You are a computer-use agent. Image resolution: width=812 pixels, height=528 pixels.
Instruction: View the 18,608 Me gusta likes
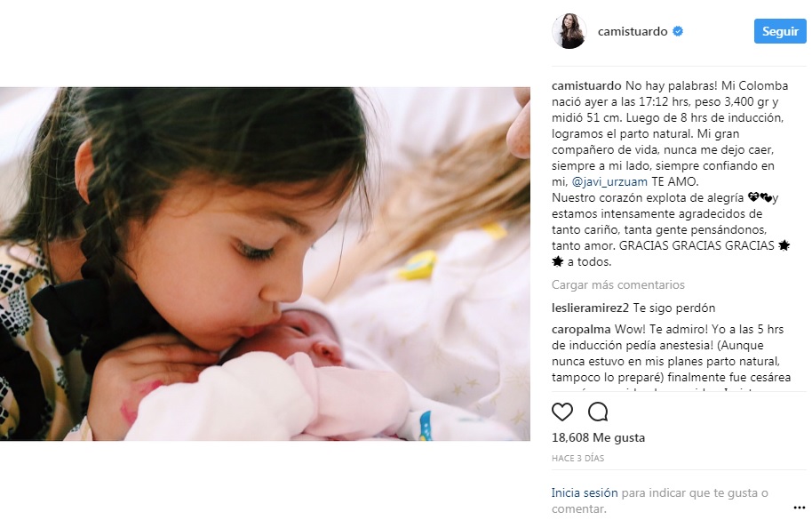(x=598, y=437)
